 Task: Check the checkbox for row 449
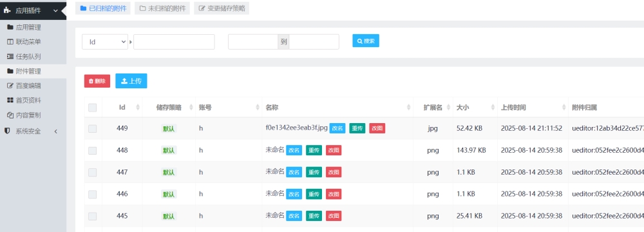92,129
